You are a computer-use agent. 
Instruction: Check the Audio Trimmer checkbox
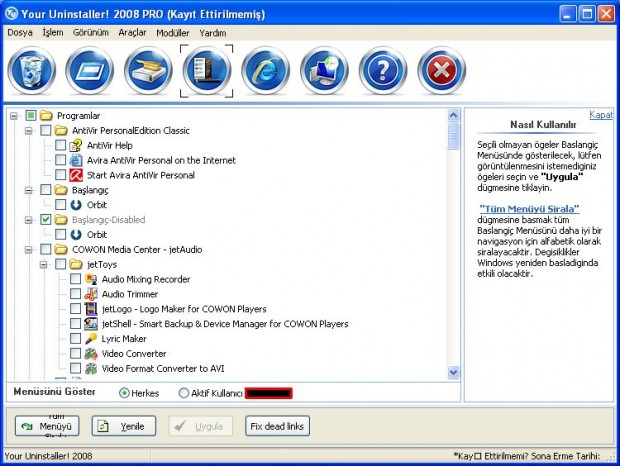point(76,294)
